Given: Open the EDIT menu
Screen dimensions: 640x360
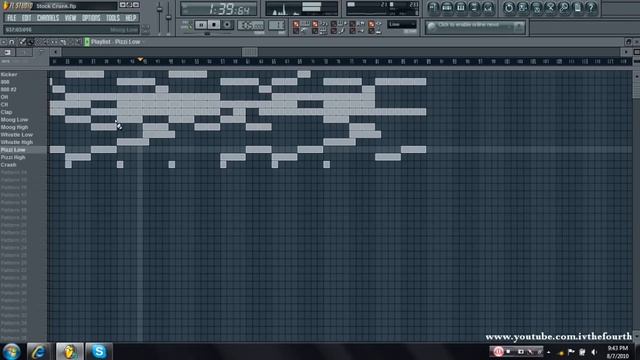Looking at the screenshot, I should coord(27,18).
